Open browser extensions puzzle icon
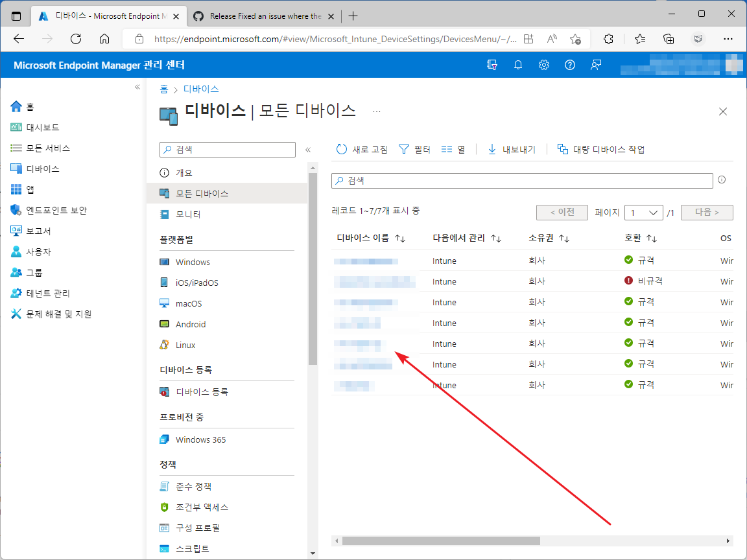 click(608, 39)
